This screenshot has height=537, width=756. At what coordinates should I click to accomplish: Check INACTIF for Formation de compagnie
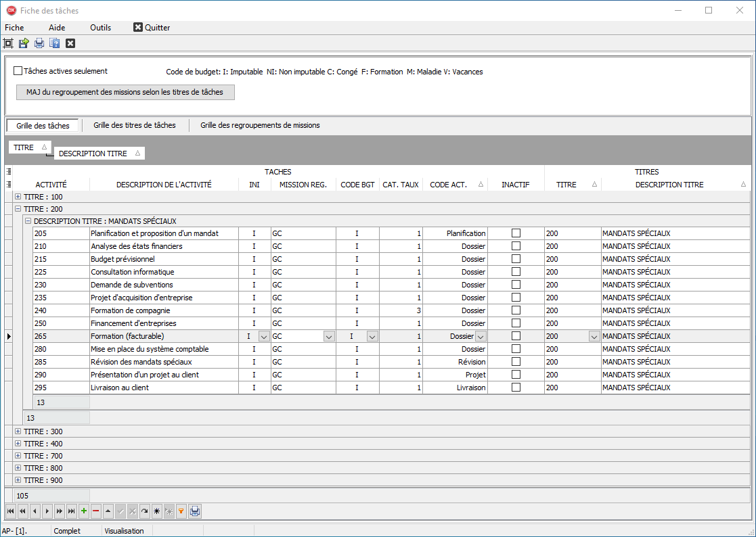(516, 310)
